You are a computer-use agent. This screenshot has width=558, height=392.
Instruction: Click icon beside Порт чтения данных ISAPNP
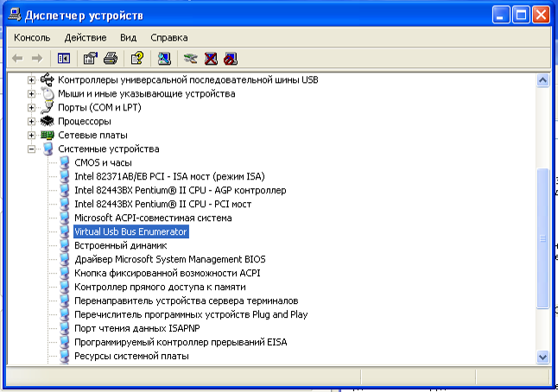click(x=65, y=328)
